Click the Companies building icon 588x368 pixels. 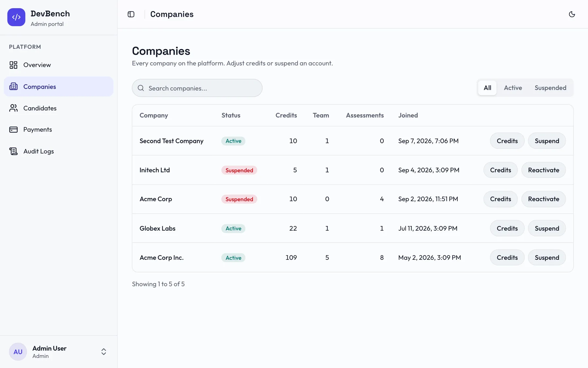(13, 86)
